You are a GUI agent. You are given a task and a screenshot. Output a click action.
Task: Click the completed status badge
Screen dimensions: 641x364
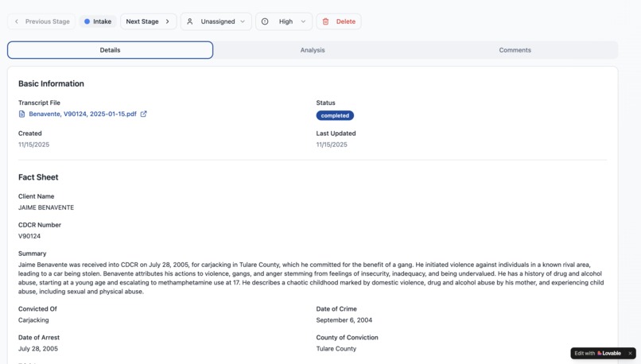coord(335,115)
